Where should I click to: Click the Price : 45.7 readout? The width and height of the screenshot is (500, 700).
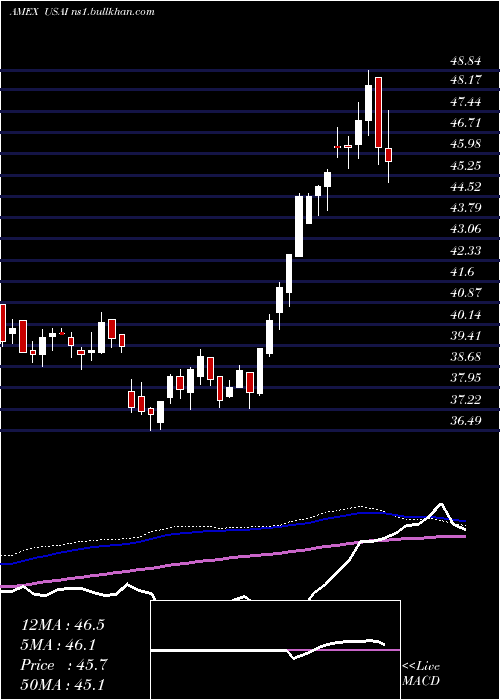[x=63, y=665]
